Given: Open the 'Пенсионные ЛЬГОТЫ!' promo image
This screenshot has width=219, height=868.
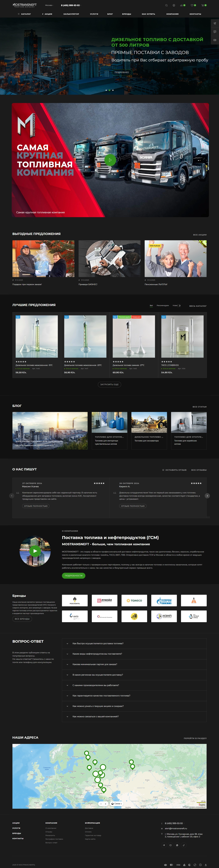Looking at the screenshot, I should pyautogui.click(x=175, y=259).
